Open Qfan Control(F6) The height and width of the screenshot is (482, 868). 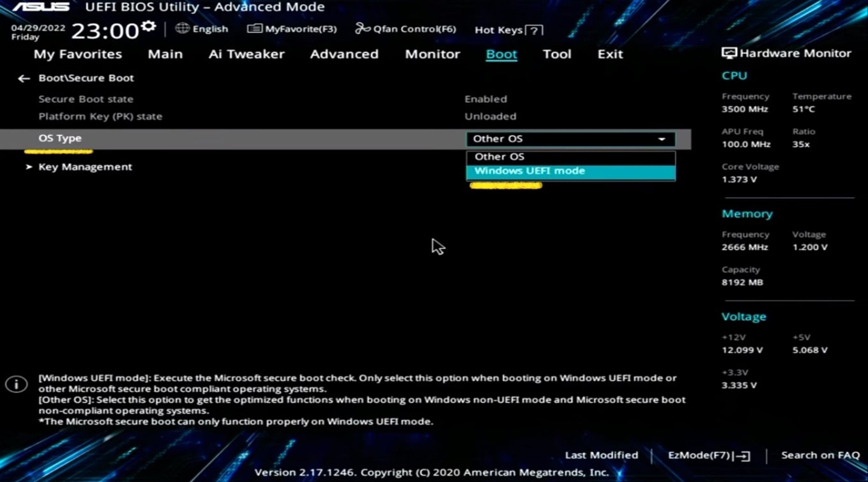[406, 29]
